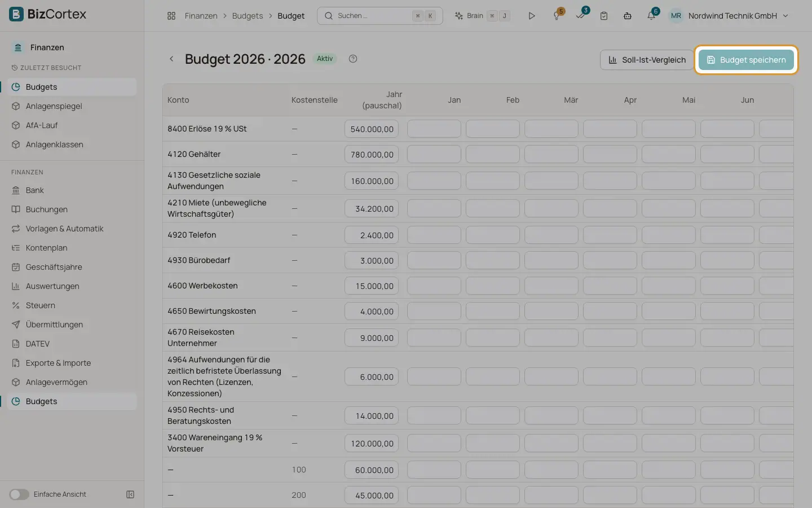Open Anlagevermögen in the sidebar

(x=72, y=382)
